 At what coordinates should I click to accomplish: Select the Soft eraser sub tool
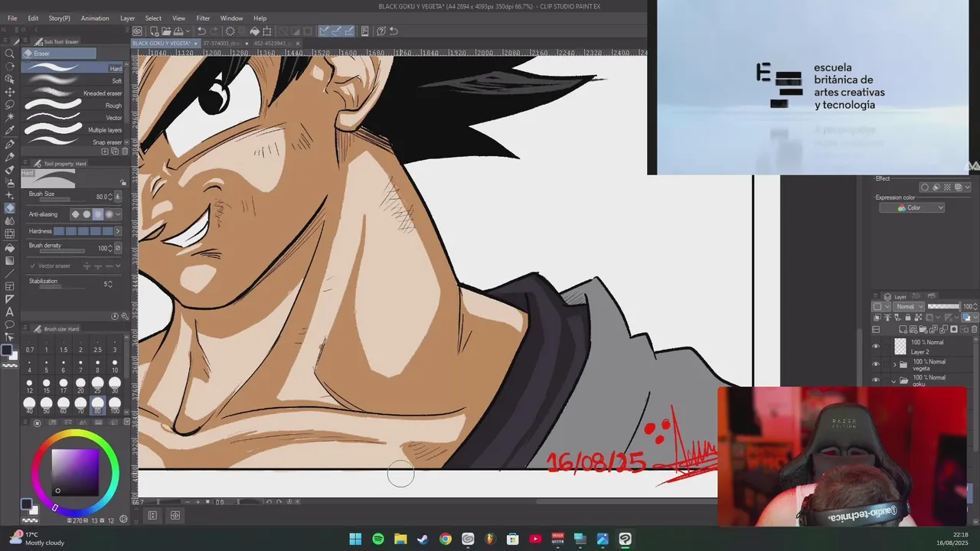click(x=73, y=80)
